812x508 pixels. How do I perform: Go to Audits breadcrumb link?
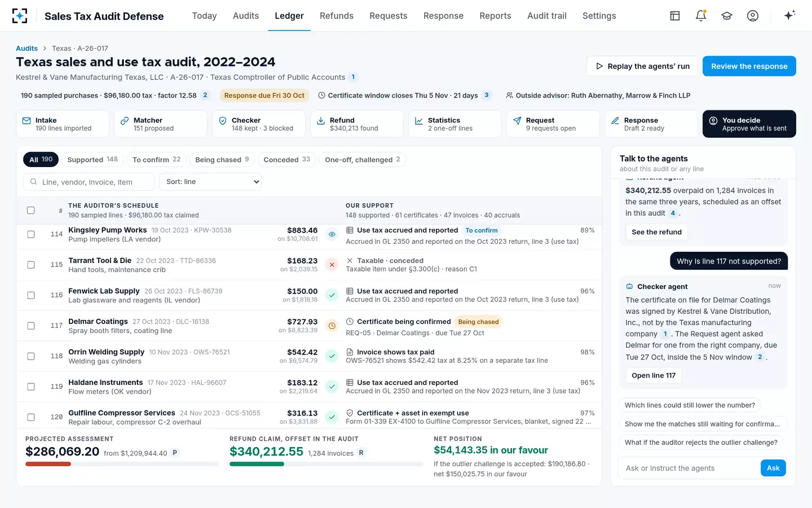[x=27, y=49]
